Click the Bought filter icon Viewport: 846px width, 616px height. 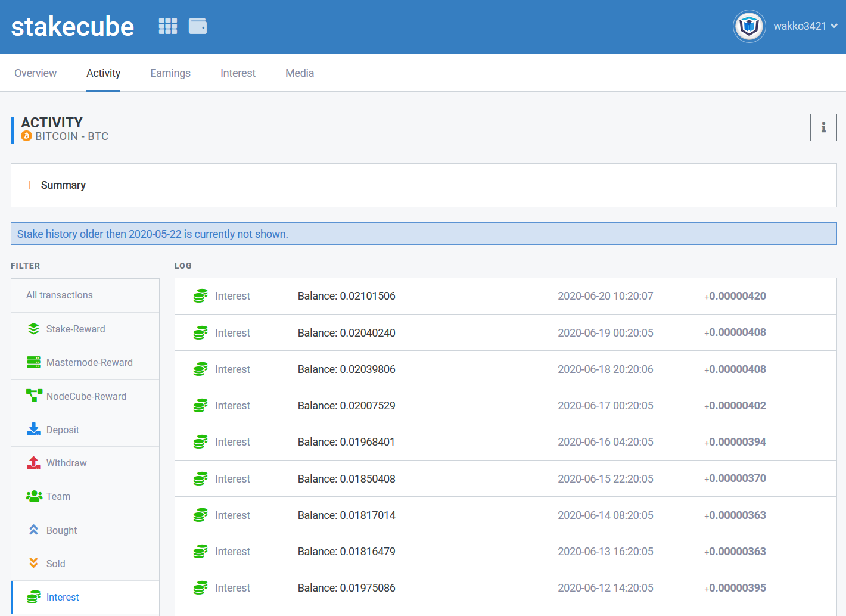coord(34,530)
